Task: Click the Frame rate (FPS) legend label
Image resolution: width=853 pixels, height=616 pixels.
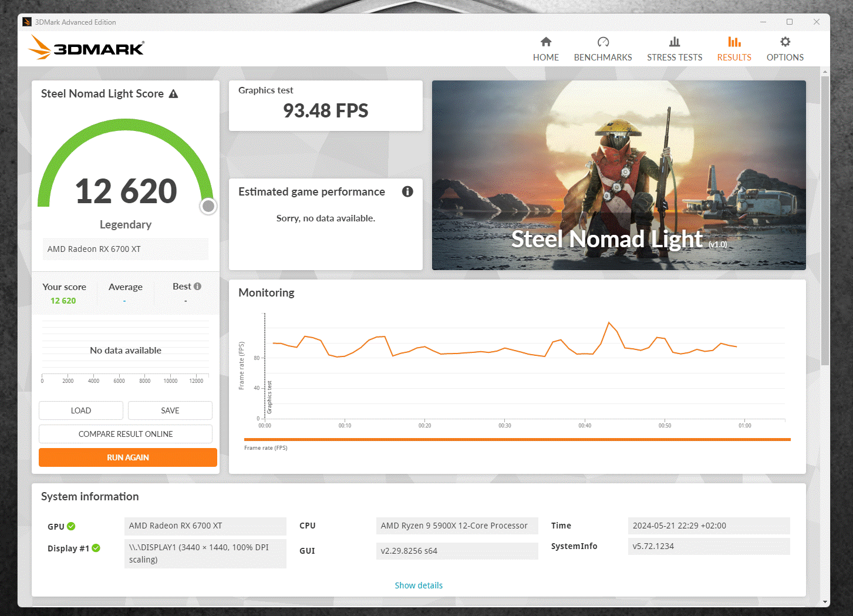Action: pos(266,447)
